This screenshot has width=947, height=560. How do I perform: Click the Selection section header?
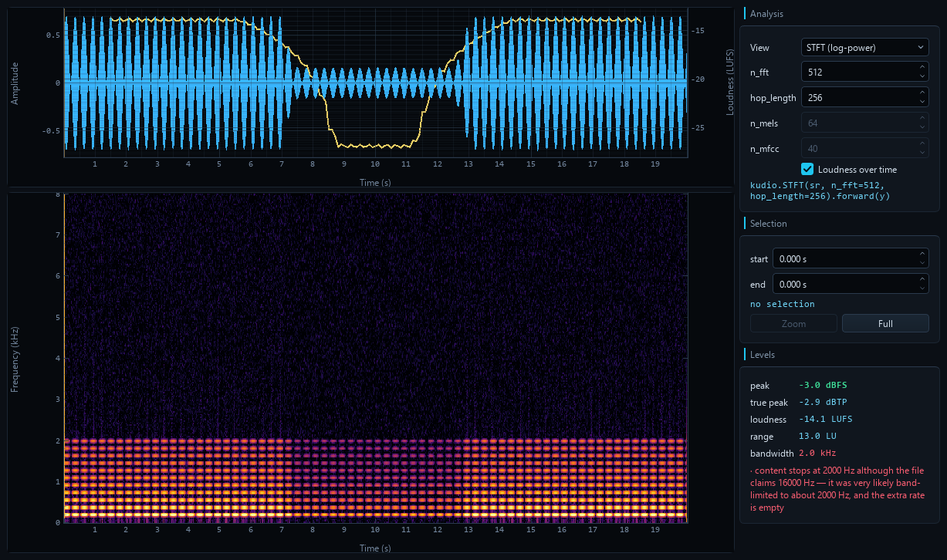point(769,223)
